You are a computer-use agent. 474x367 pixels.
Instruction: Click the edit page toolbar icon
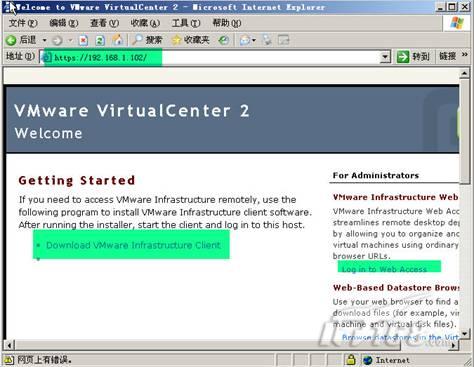pyautogui.click(x=284, y=40)
